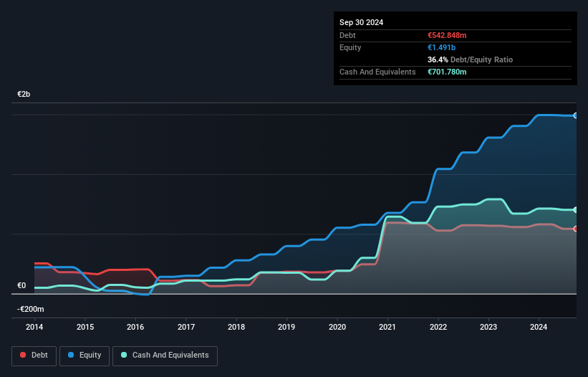Click the 2022 x-axis label
Screen dimensions: 588x377
[x=438, y=327]
